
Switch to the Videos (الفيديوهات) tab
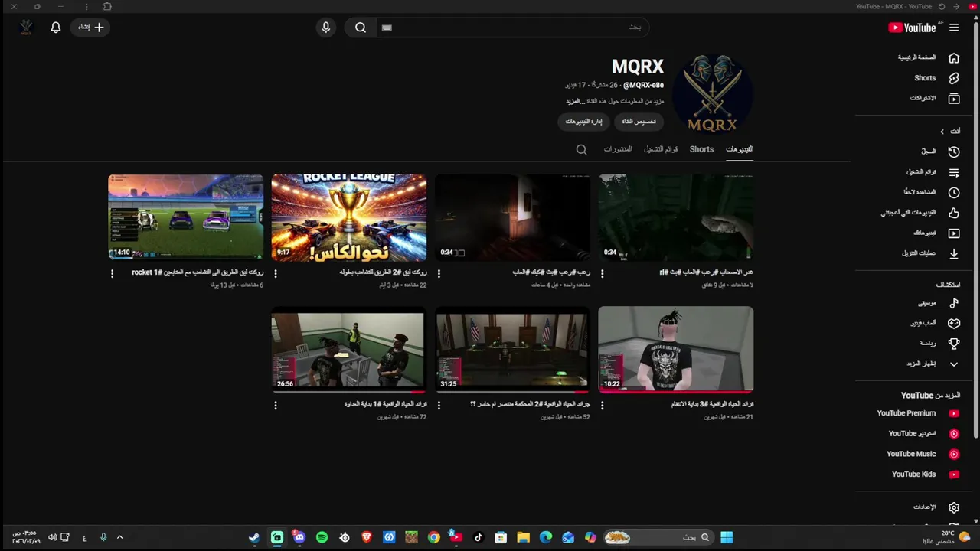(740, 149)
